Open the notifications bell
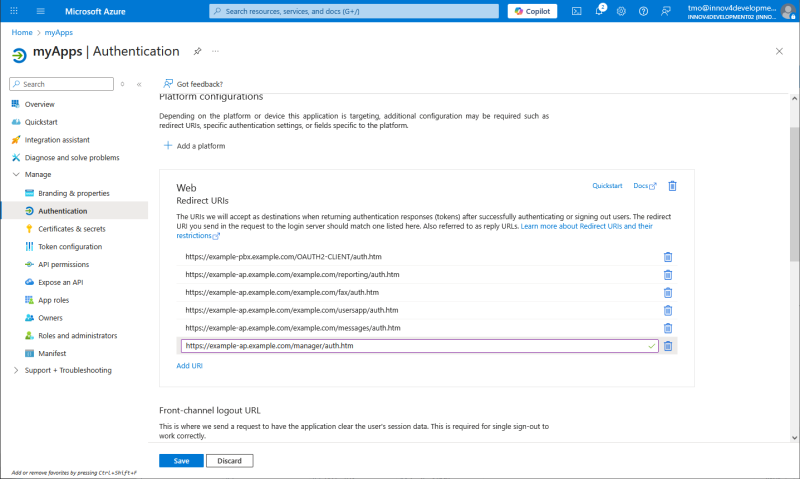Viewport: 800px width, 479px height. click(x=600, y=11)
